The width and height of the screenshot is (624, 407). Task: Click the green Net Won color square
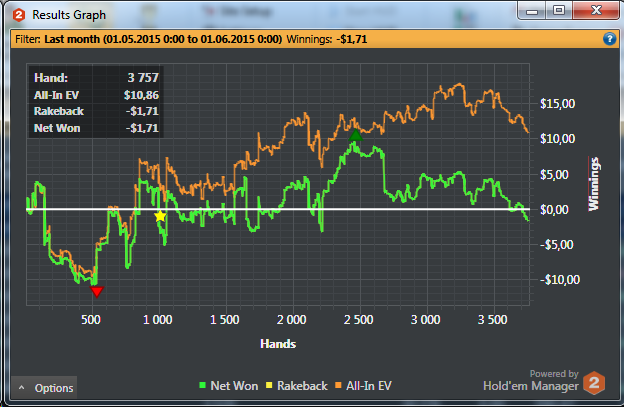pyautogui.click(x=202, y=385)
